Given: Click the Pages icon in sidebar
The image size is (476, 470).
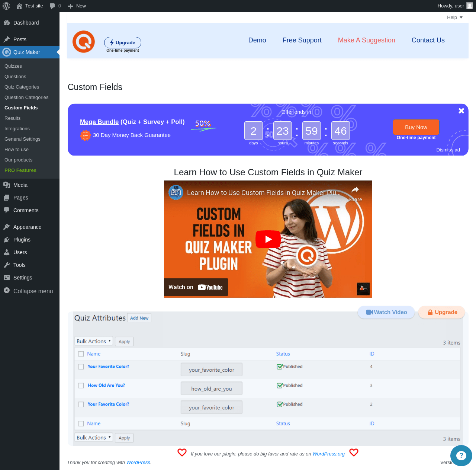Looking at the screenshot, I should click(7, 198).
